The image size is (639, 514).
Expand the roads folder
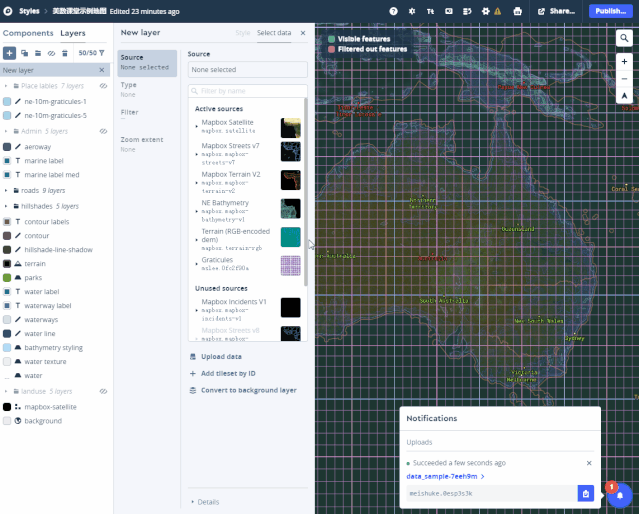pos(6,190)
